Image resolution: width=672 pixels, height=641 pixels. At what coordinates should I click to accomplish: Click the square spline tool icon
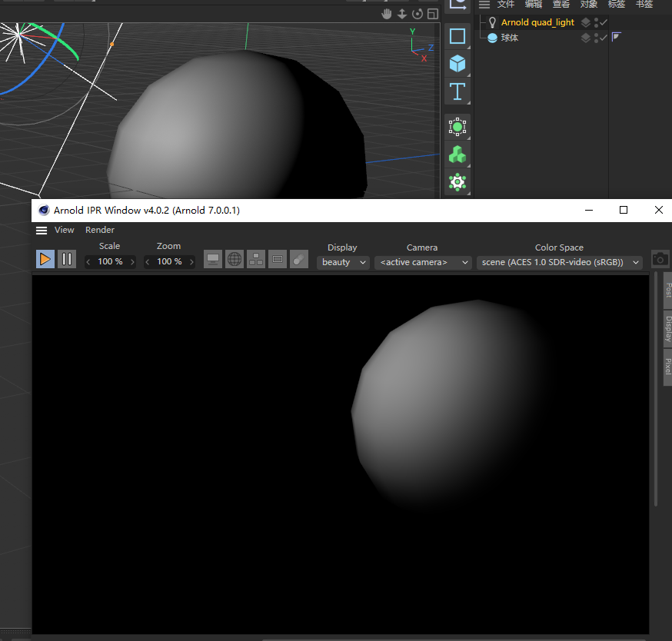click(x=457, y=36)
